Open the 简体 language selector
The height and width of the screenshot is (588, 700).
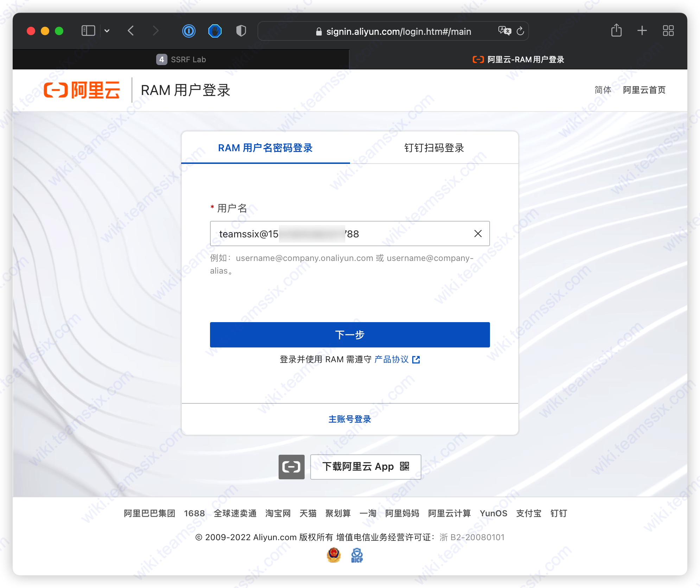coord(603,90)
